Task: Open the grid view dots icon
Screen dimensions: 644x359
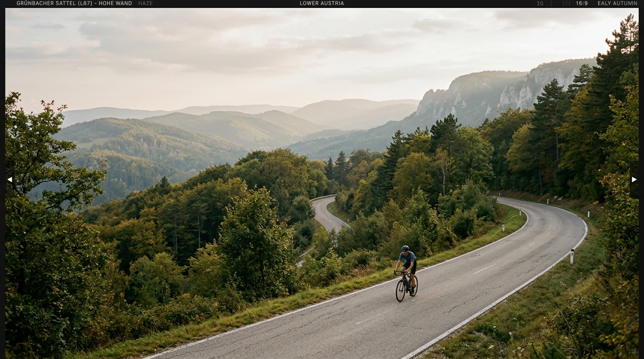Action: (566, 3)
